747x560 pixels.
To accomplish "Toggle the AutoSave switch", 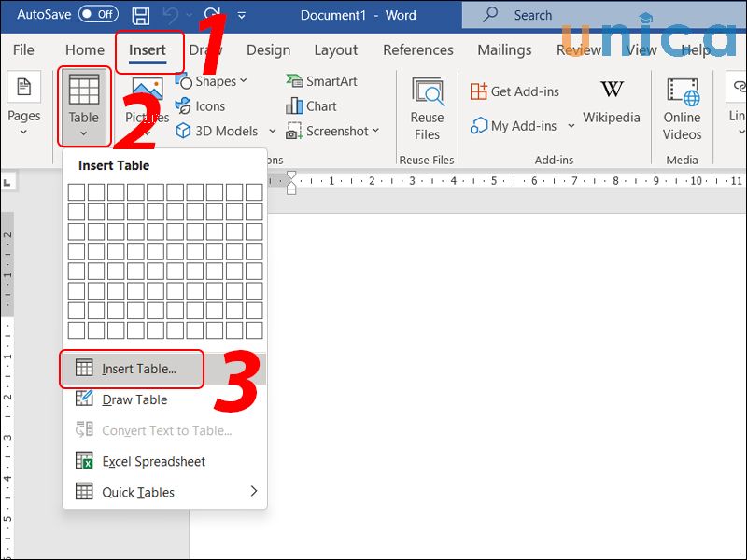I will click(x=99, y=14).
